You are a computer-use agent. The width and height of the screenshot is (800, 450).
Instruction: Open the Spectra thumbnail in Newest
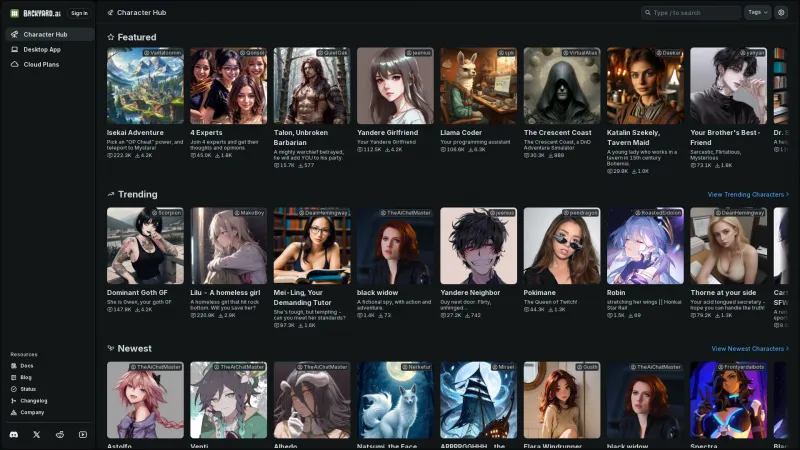(x=729, y=400)
